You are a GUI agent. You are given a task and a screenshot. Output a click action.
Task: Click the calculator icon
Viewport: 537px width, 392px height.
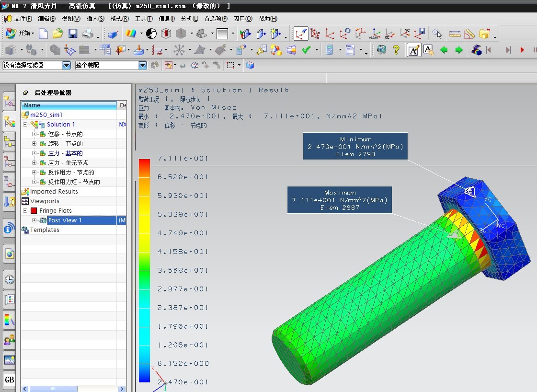330,50
